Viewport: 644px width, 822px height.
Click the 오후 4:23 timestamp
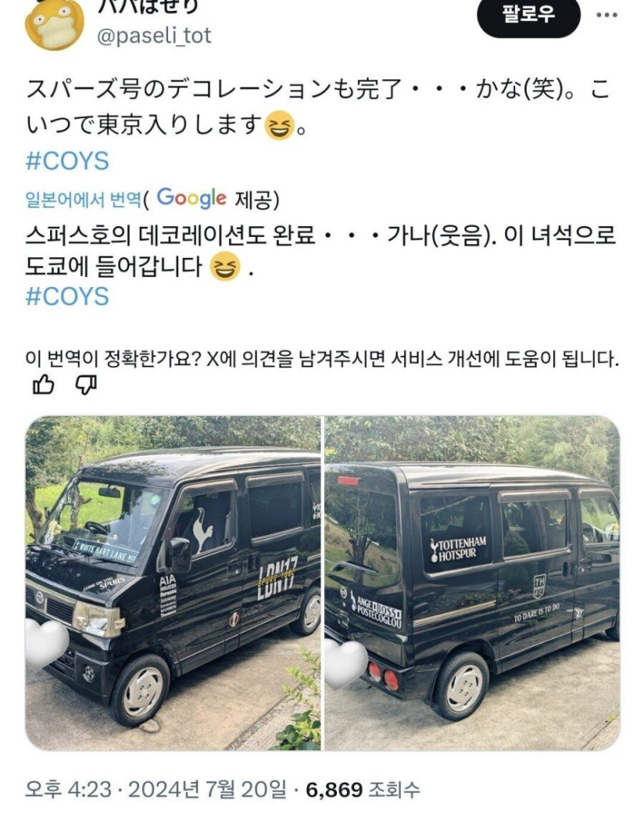pyautogui.click(x=68, y=790)
